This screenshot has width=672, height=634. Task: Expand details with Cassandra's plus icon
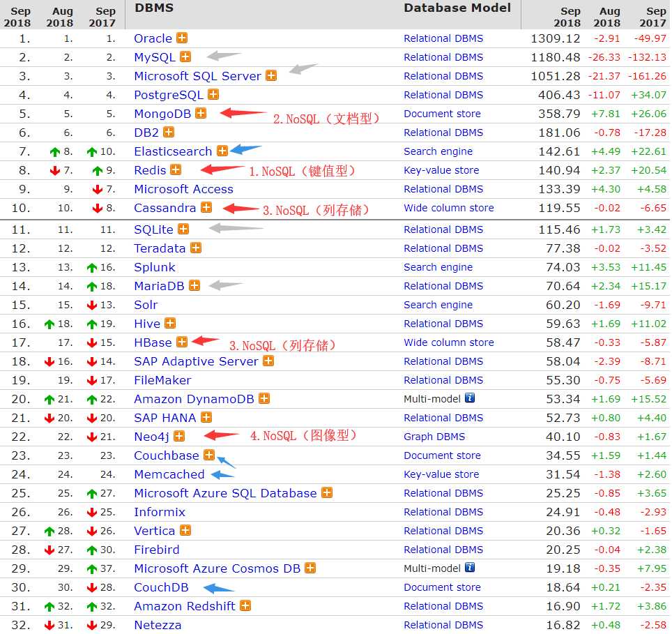pyautogui.click(x=206, y=207)
